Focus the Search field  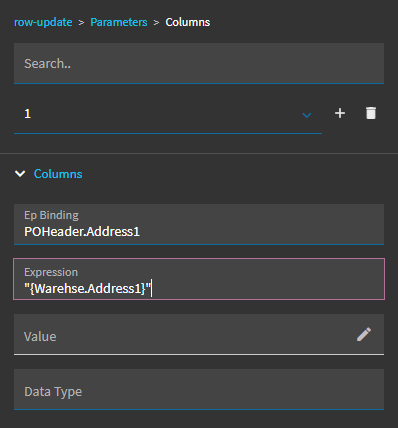tap(199, 63)
